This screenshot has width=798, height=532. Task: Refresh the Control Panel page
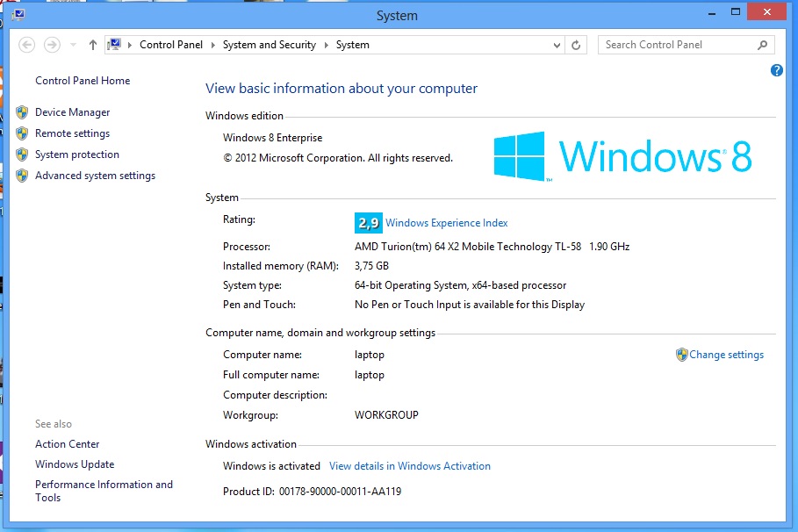[577, 45]
